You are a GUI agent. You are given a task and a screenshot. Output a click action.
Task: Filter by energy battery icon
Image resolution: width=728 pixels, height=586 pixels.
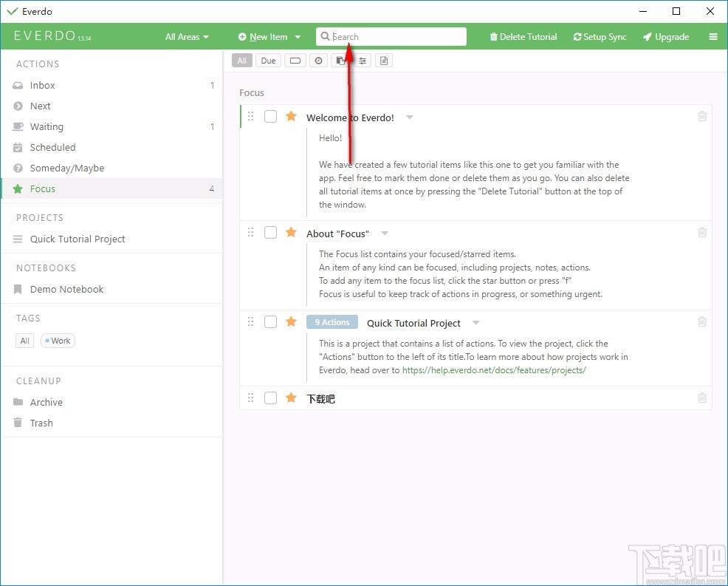(x=295, y=61)
